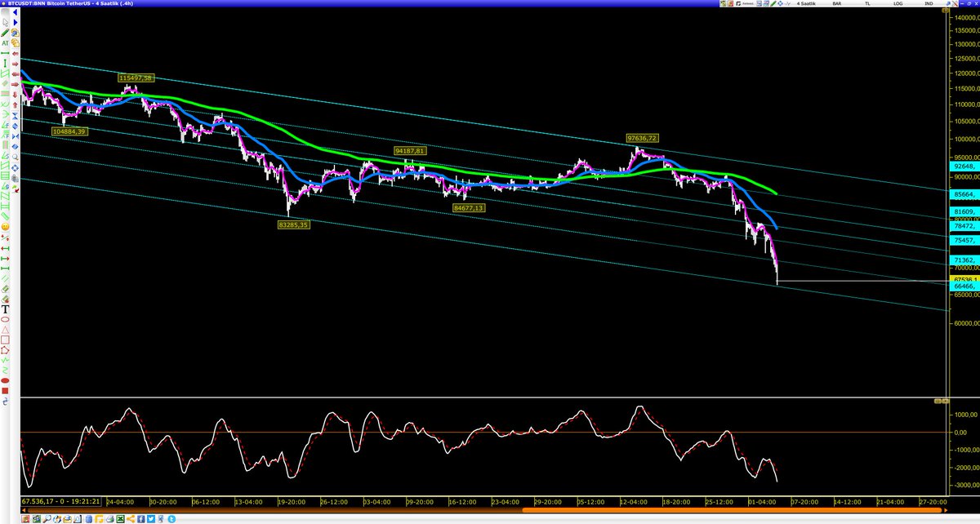This screenshot has height=524, width=980.
Task: Click the 115497,58 price label
Action: pos(136,78)
